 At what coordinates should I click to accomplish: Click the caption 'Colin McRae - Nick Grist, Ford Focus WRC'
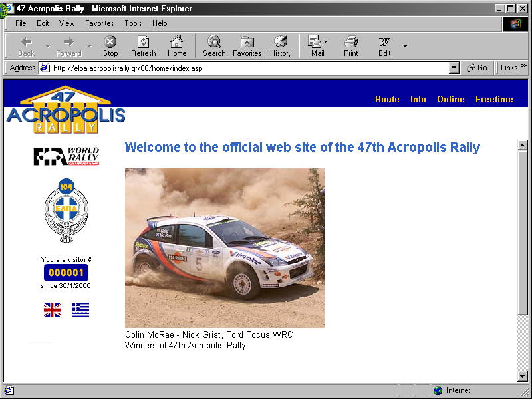tap(209, 334)
